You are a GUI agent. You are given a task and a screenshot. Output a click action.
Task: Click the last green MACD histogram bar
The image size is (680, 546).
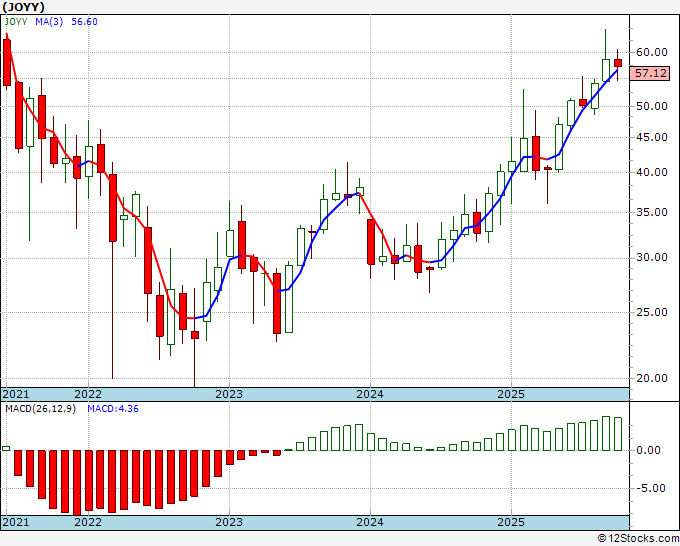click(618, 434)
